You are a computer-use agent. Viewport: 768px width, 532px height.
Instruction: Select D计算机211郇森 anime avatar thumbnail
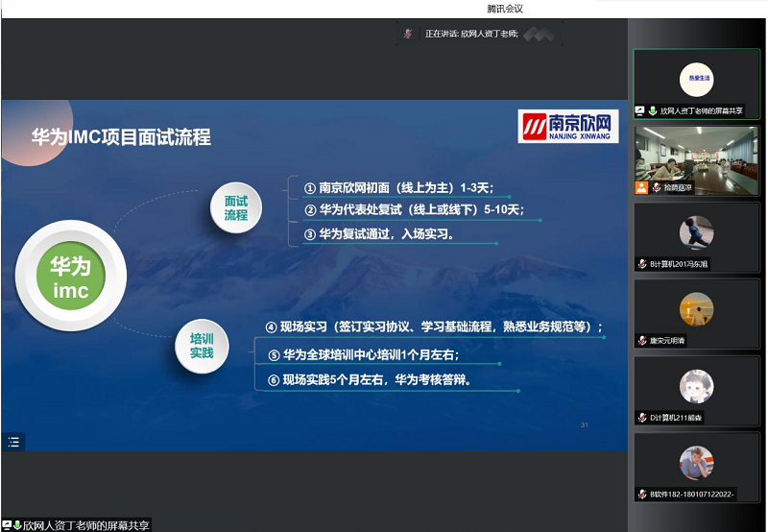696,386
